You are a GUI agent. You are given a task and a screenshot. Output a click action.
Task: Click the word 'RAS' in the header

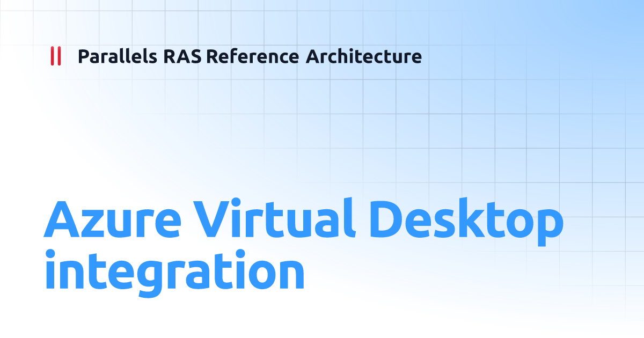[x=181, y=56]
